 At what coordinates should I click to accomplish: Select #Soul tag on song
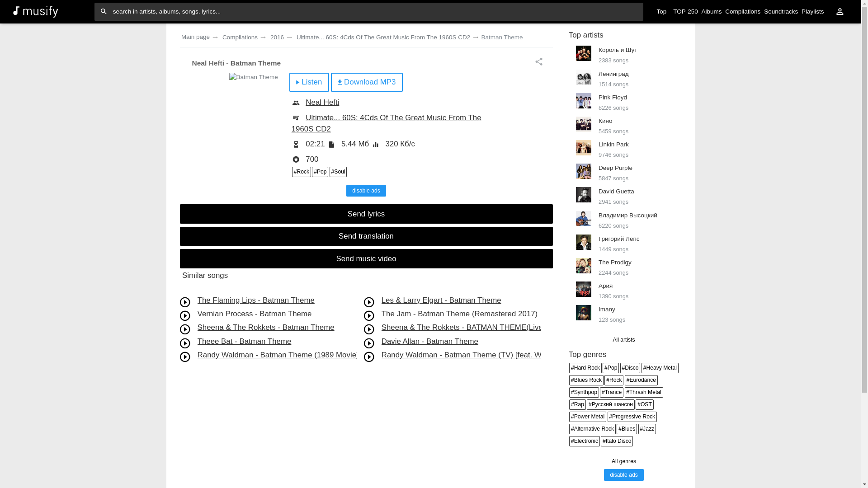(338, 172)
